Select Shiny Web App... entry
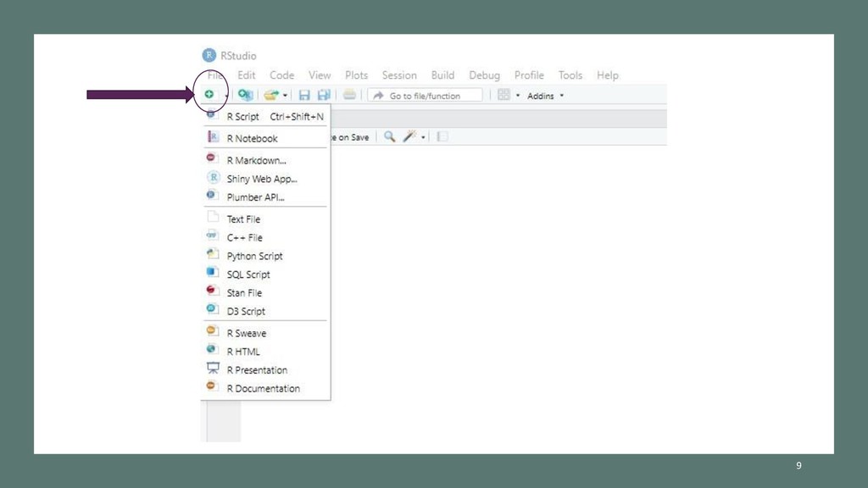 266,179
